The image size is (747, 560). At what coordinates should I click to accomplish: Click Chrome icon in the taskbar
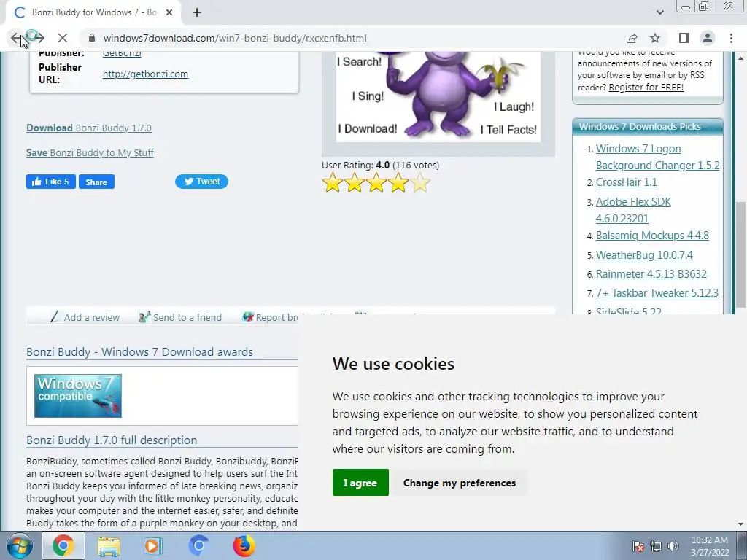63,545
